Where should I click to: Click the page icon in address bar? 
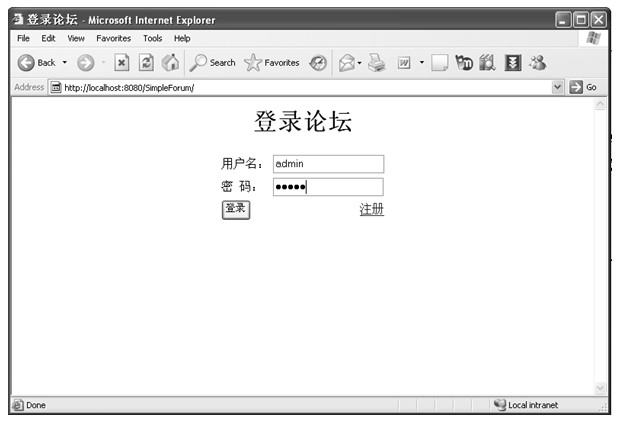(x=56, y=87)
